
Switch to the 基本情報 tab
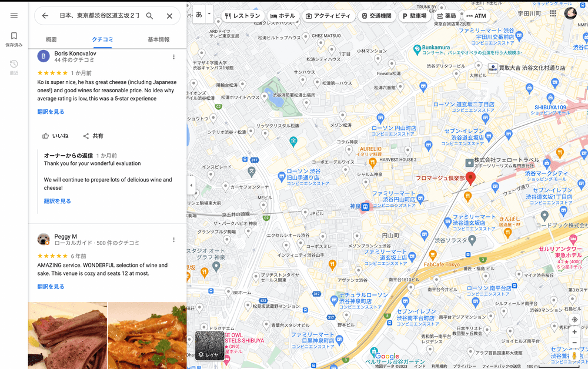(158, 39)
